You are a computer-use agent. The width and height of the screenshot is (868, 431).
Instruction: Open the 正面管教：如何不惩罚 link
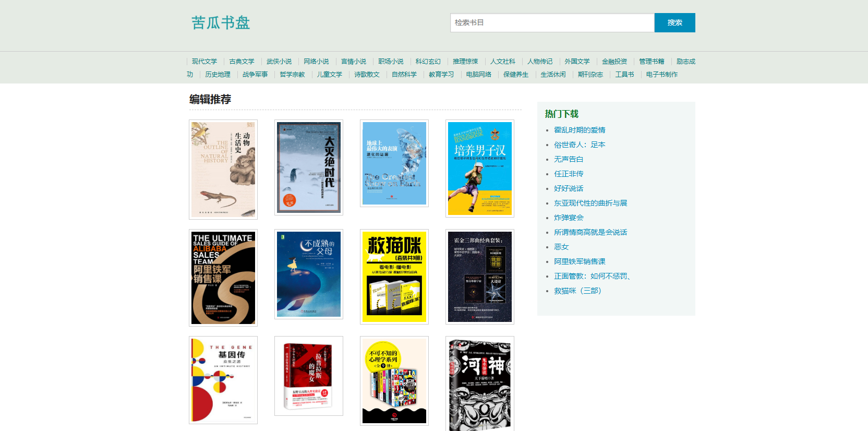pyautogui.click(x=592, y=276)
